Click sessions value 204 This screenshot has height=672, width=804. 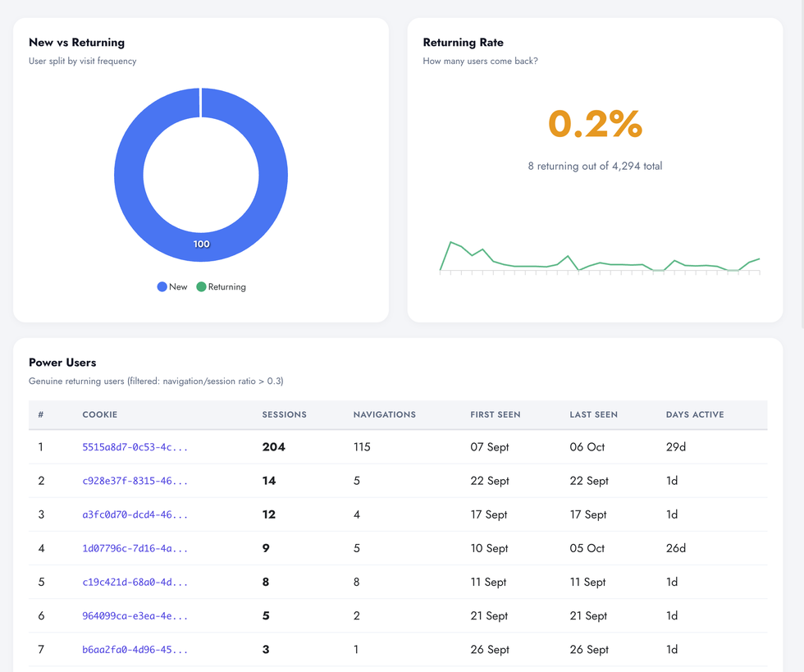point(273,447)
